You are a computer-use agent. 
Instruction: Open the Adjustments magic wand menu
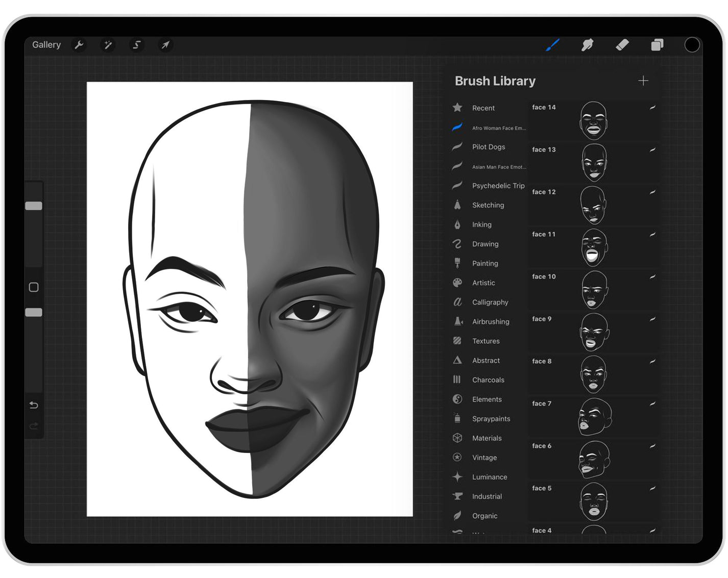[x=108, y=45]
